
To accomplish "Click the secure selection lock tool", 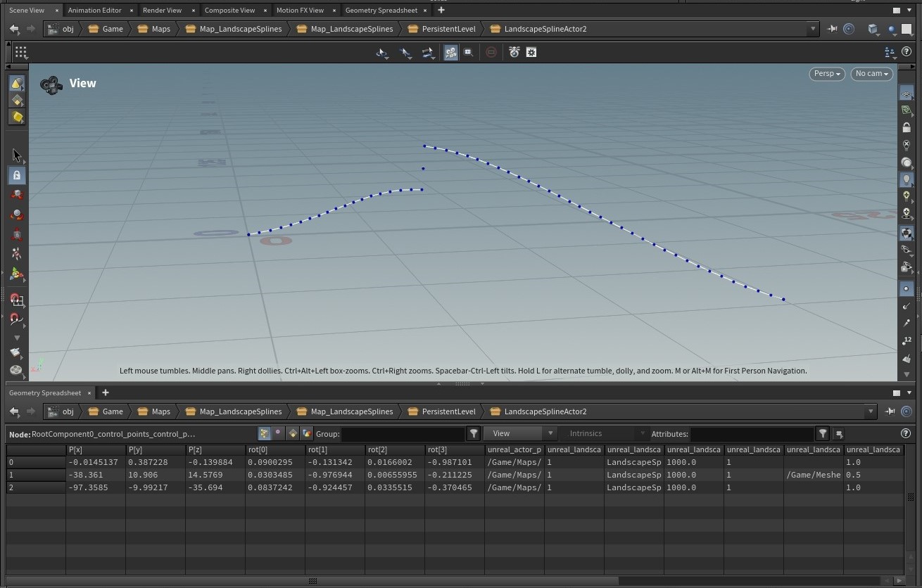I will (17, 175).
